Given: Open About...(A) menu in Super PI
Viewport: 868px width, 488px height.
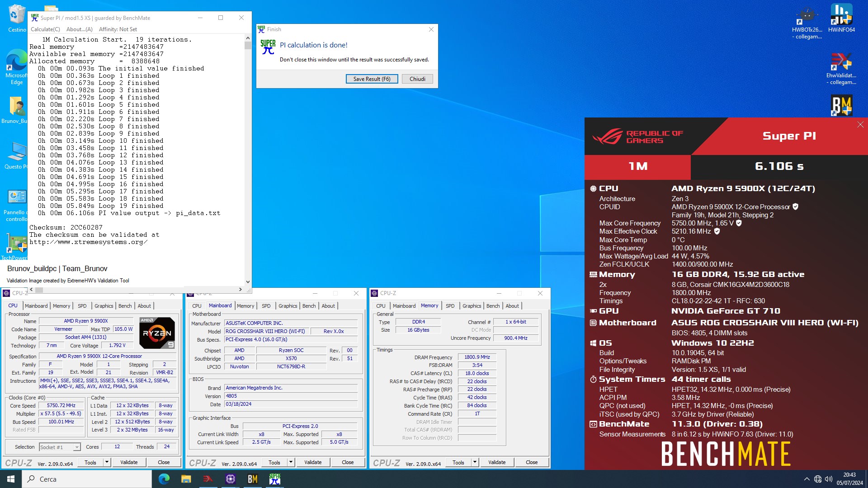Looking at the screenshot, I should pos(80,29).
